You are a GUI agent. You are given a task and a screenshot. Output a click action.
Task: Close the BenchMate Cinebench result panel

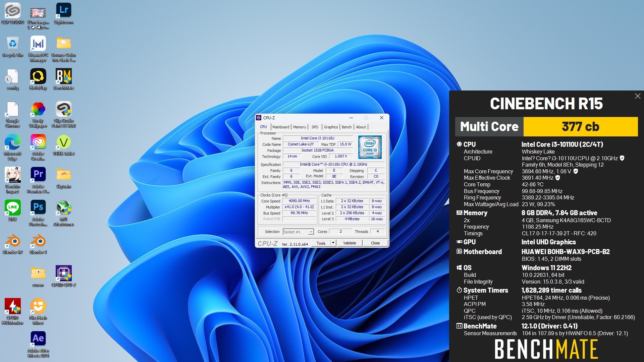click(638, 96)
